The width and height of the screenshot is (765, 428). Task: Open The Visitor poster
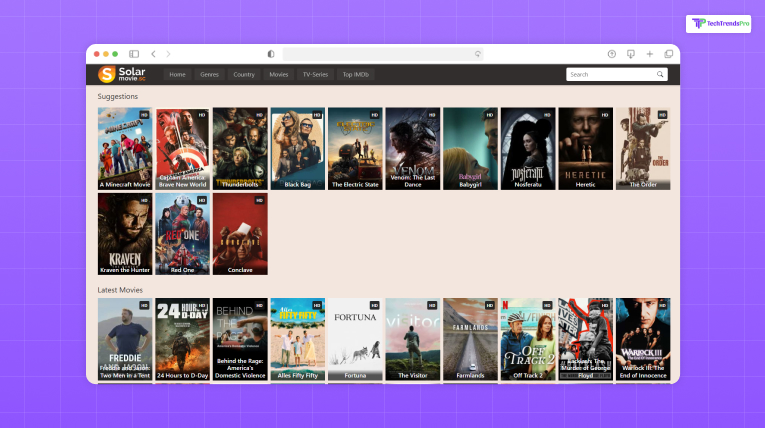click(413, 339)
